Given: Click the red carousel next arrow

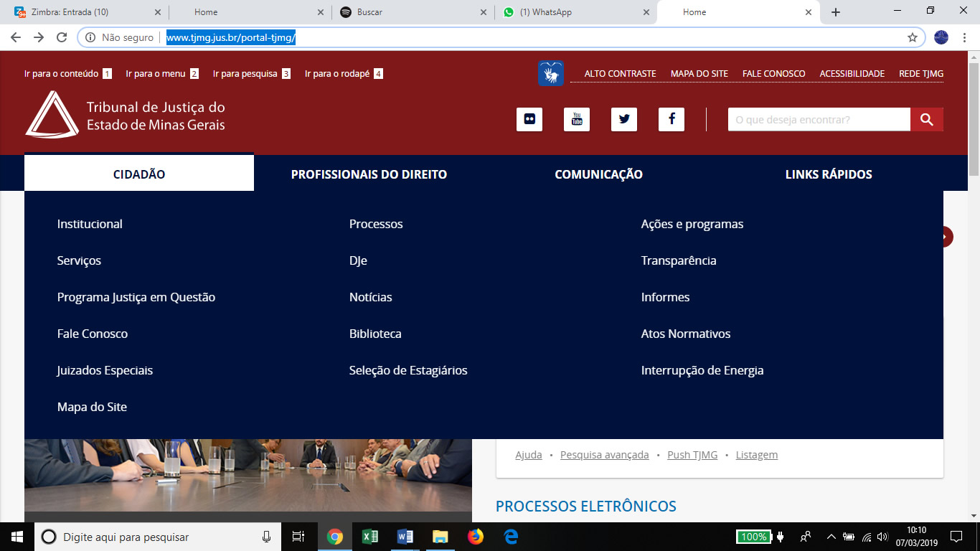Looking at the screenshot, I should (x=946, y=237).
